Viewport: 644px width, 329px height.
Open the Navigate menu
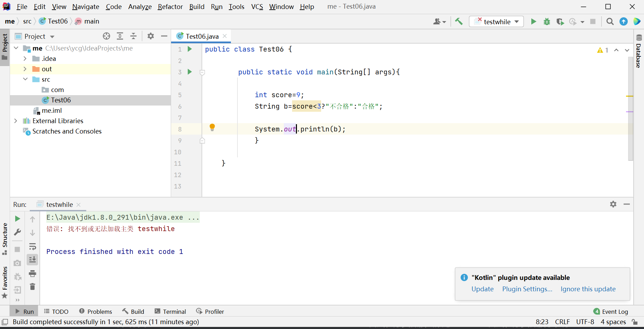pos(86,7)
